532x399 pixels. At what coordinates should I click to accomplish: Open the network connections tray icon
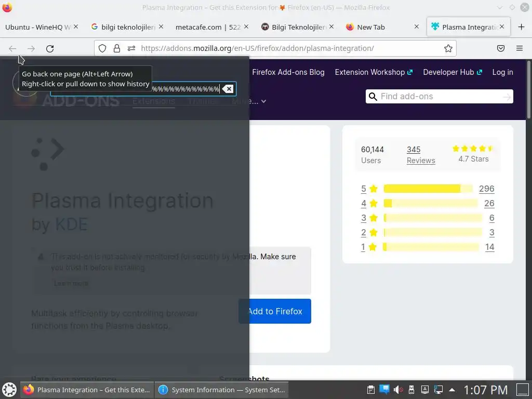click(438, 390)
